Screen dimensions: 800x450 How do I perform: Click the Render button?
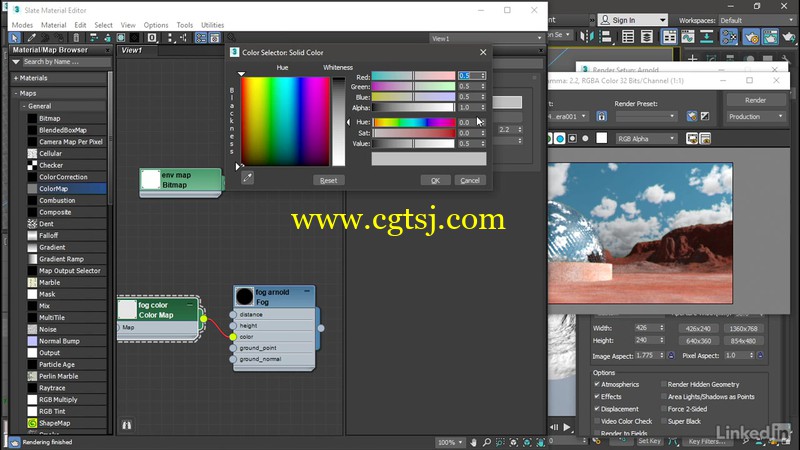(755, 100)
